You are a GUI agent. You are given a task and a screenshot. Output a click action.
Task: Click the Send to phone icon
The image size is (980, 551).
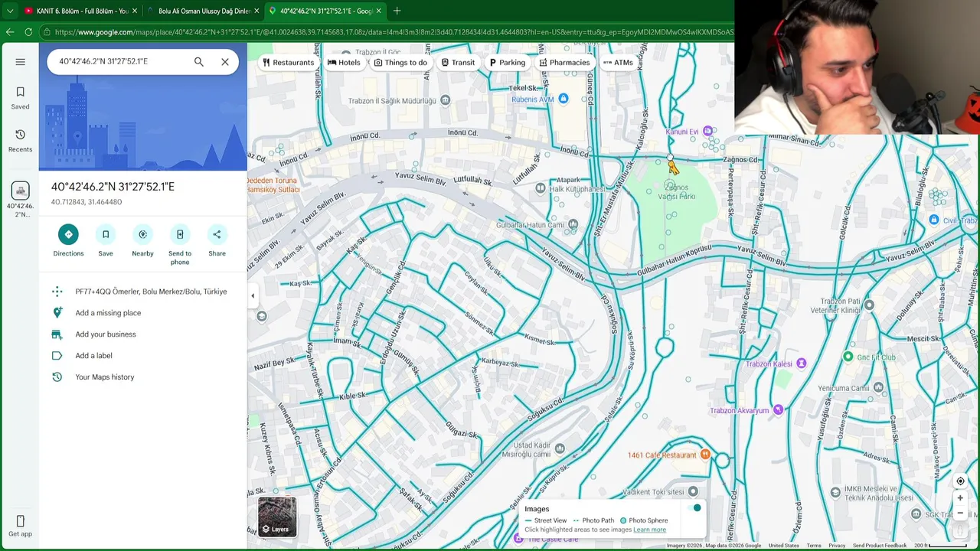pos(180,234)
